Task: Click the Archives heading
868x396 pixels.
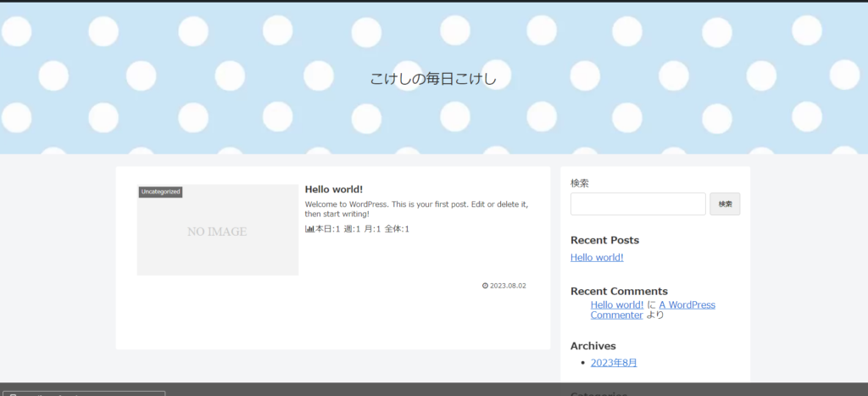Action: [x=593, y=346]
